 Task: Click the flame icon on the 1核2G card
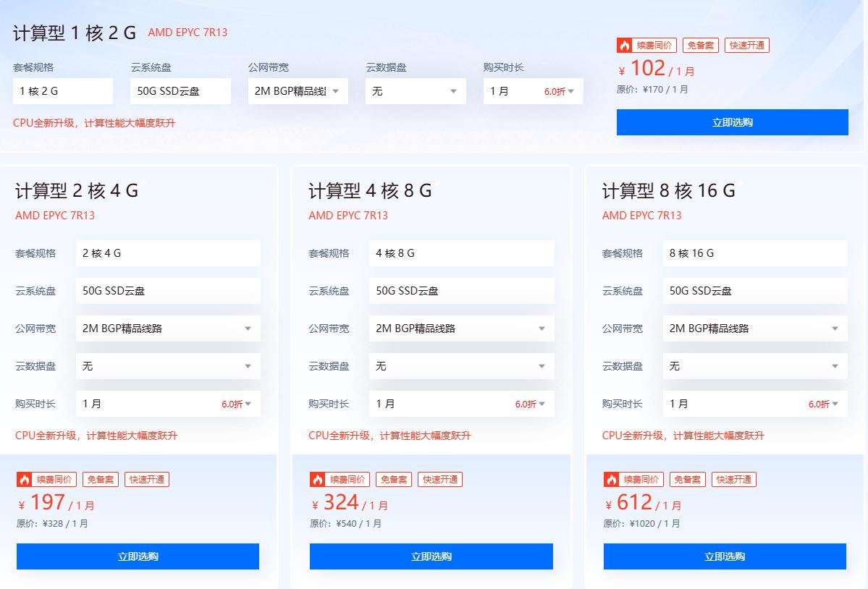(x=623, y=45)
